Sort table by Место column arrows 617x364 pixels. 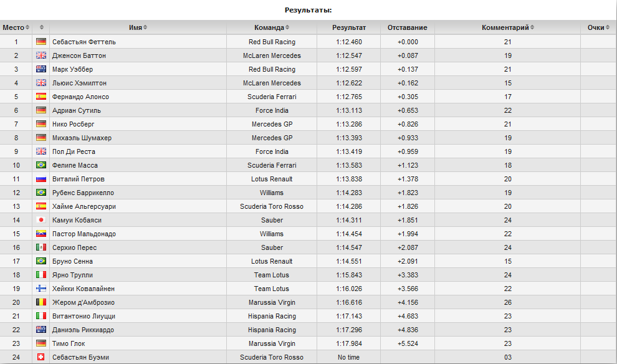pos(27,27)
